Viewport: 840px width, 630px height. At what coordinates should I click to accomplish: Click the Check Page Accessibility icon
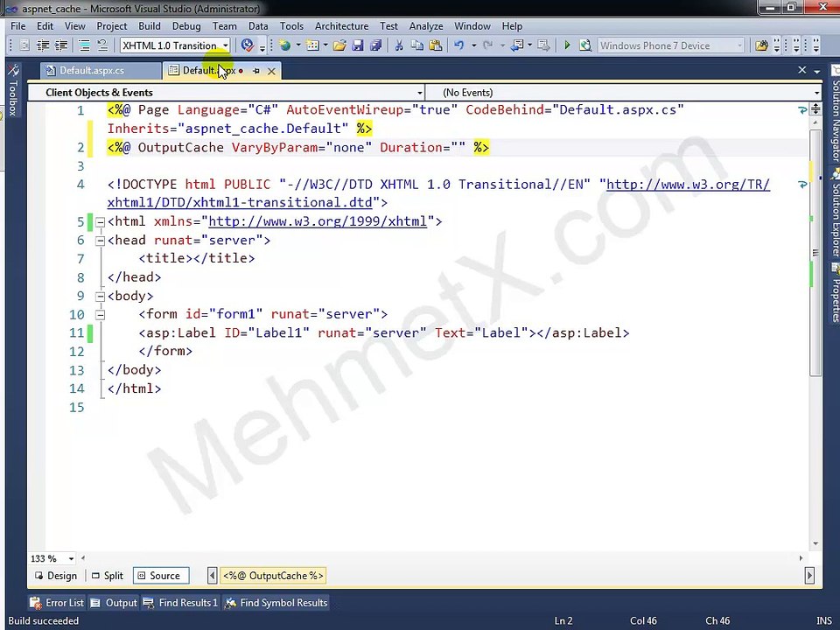pyautogui.click(x=247, y=45)
